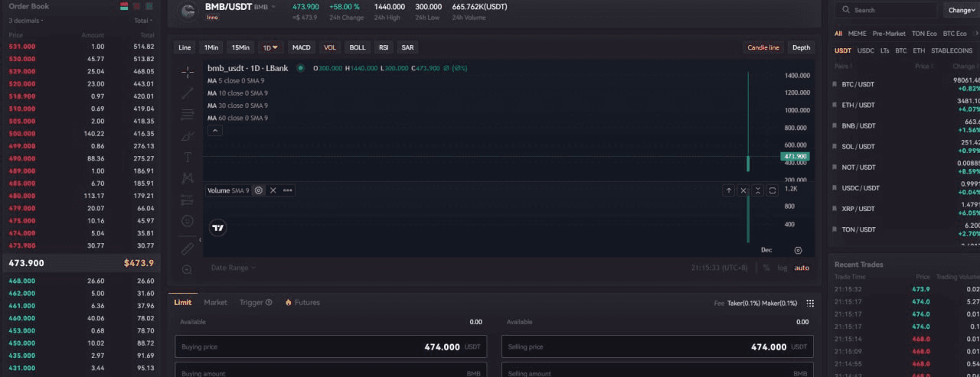980x377 pixels.
Task: Toggle percent scale on chart
Action: point(766,268)
